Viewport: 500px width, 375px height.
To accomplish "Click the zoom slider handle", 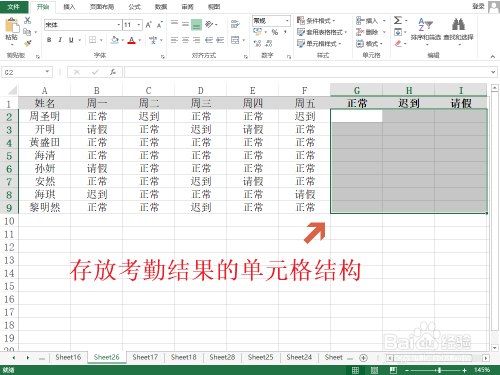I will coord(440,370).
